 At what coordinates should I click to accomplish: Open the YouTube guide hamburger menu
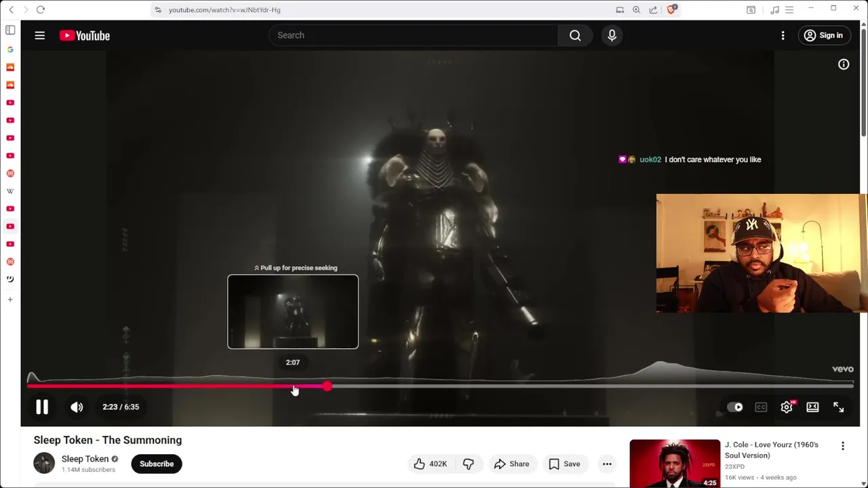click(x=40, y=35)
